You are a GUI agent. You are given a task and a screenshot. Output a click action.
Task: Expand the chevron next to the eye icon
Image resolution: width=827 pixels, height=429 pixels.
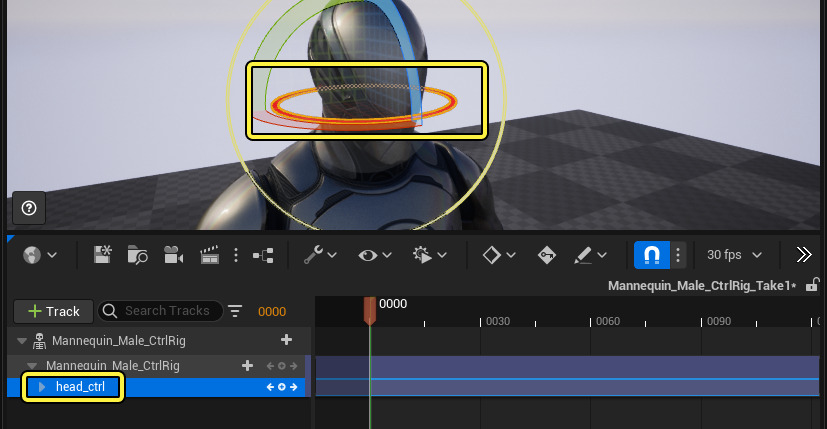(387, 255)
